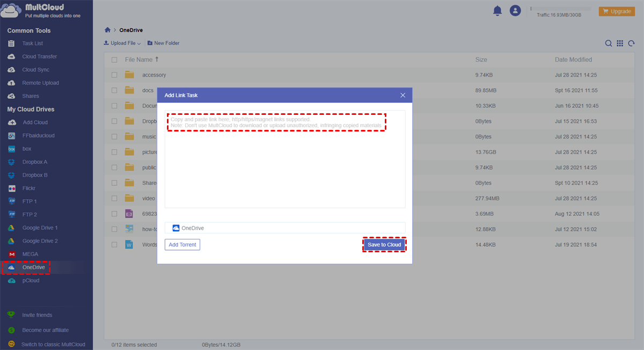Viewport: 644px width, 350px height.
Task: Click the accessory folder icon
Action: coord(129,75)
